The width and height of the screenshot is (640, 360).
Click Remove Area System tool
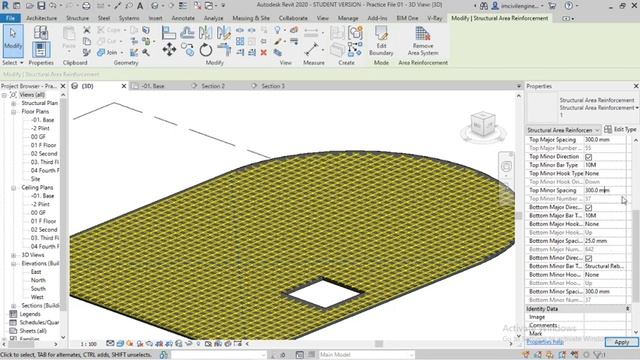(423, 41)
